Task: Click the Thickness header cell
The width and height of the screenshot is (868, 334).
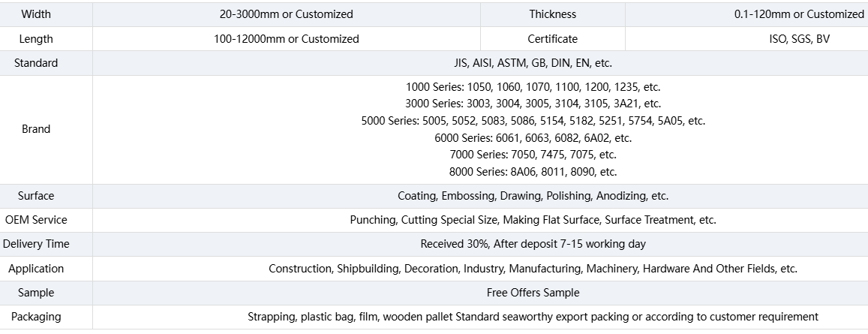Action: click(x=552, y=14)
